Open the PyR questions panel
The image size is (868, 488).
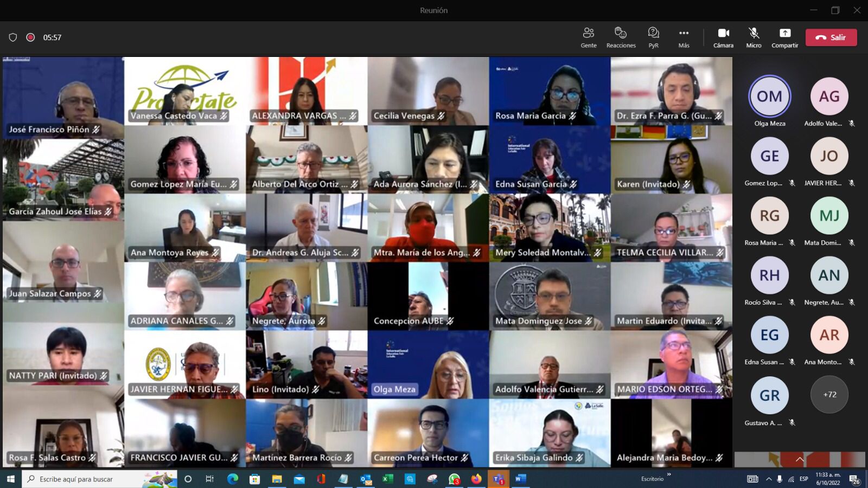coord(653,37)
